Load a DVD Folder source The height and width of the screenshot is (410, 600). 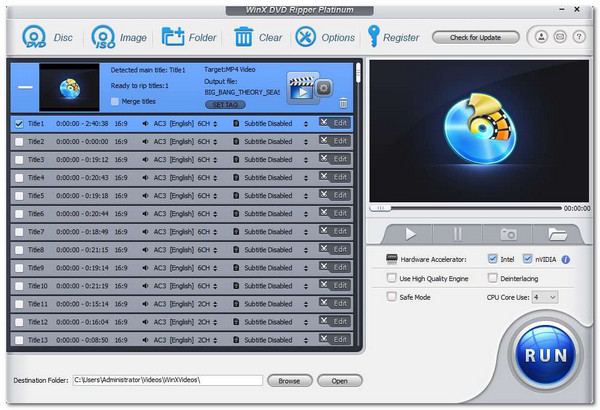coord(173,37)
